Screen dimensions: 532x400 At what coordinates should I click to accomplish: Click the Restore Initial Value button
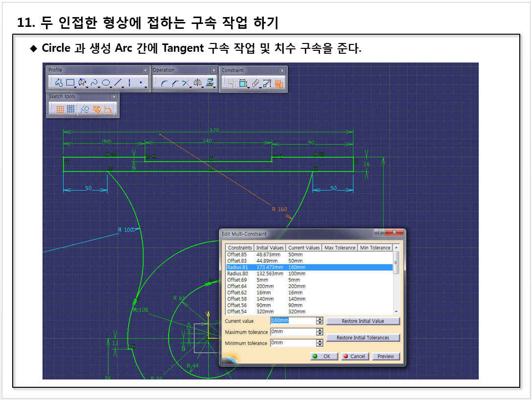point(363,321)
